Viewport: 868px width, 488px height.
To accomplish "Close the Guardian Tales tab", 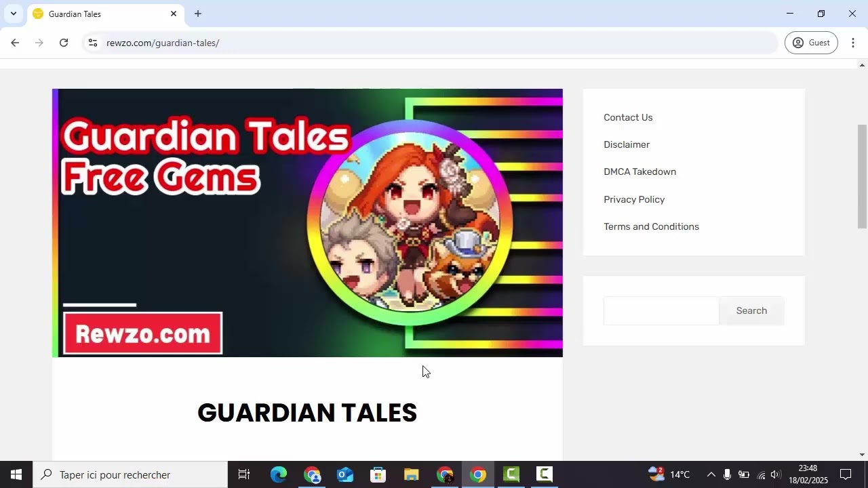I will tap(174, 14).
